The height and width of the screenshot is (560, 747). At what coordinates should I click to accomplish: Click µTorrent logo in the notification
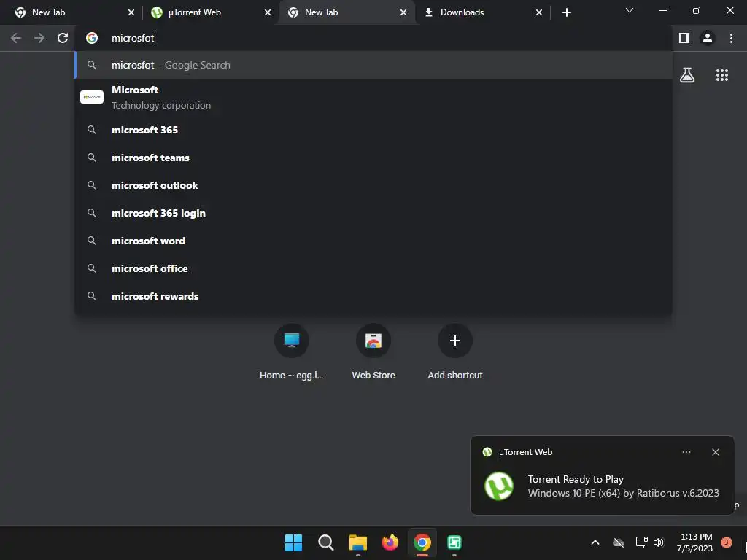499,486
